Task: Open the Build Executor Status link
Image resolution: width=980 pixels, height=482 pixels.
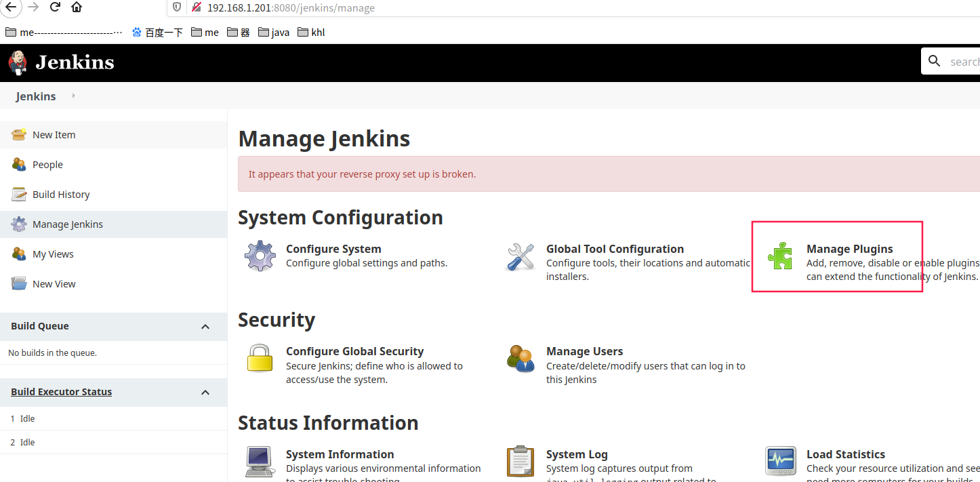Action: coord(61,392)
